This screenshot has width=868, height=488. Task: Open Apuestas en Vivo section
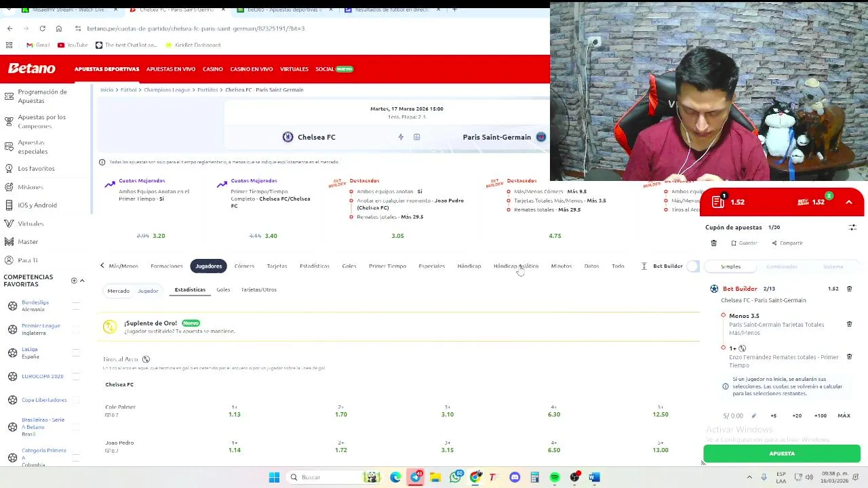tap(171, 69)
